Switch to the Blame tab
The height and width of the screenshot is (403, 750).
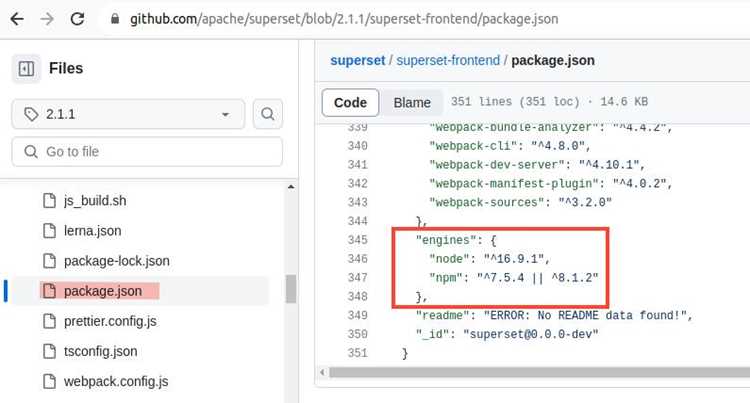(x=412, y=102)
